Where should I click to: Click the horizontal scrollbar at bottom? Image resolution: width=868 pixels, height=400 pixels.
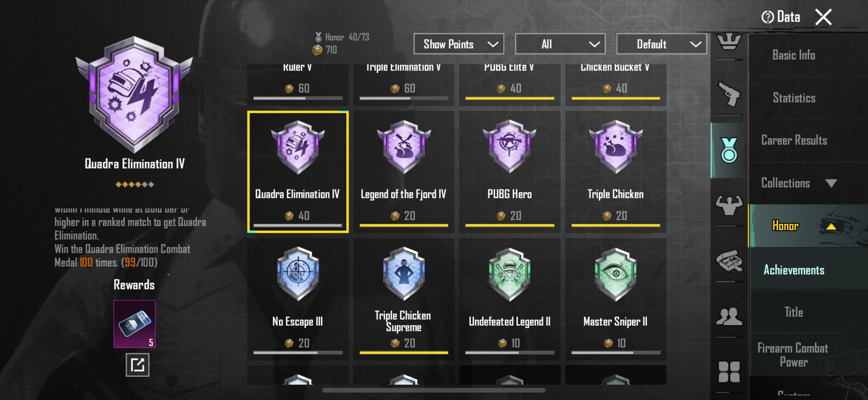click(434, 390)
